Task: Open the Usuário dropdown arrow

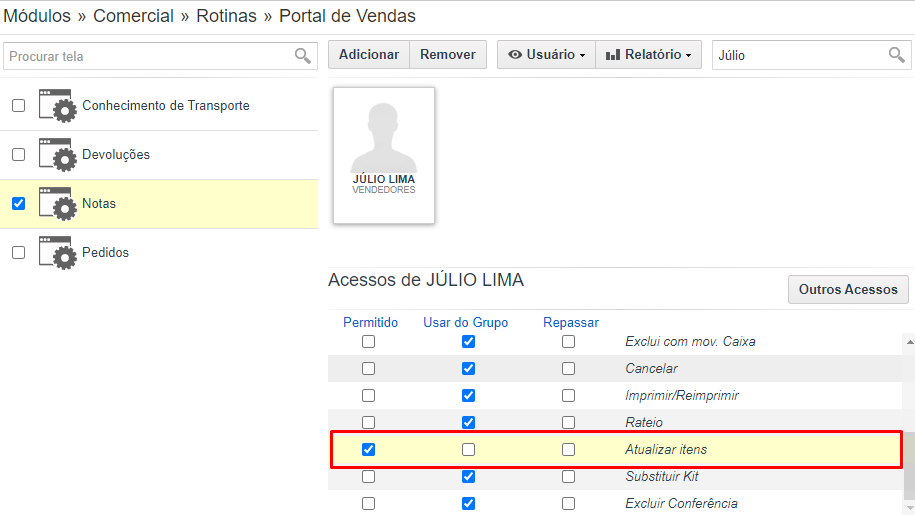Action: pos(582,55)
